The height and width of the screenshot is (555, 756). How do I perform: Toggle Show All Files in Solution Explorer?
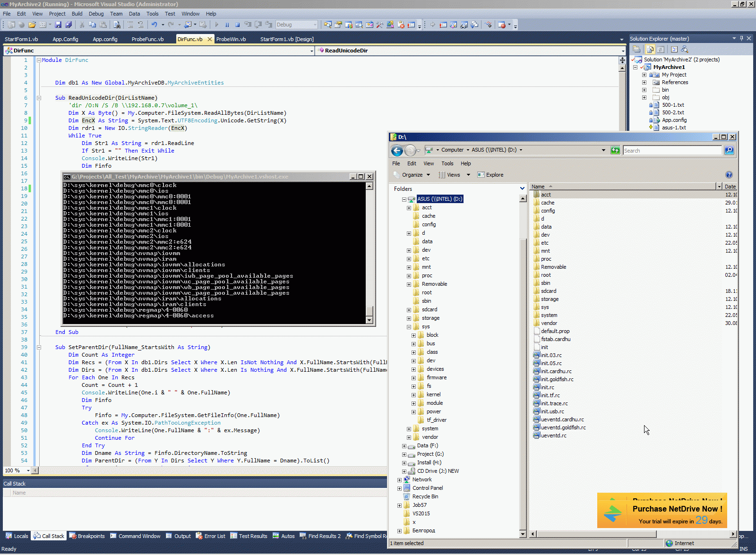pos(650,49)
